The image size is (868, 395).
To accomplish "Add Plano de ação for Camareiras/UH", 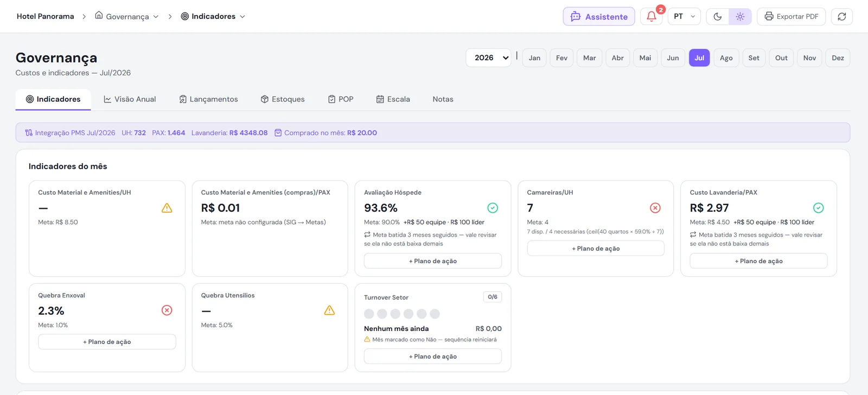I will coord(596,249).
